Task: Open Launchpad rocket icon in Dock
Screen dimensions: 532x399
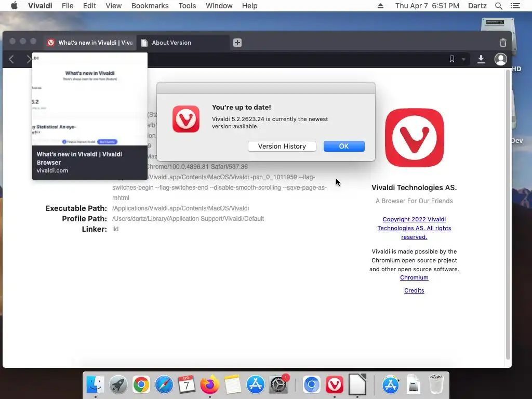Action: (x=118, y=385)
